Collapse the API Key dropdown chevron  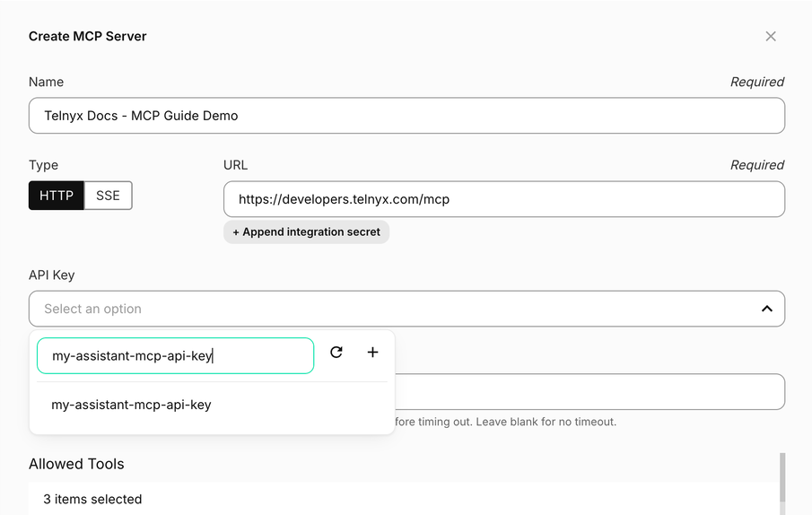(x=767, y=309)
